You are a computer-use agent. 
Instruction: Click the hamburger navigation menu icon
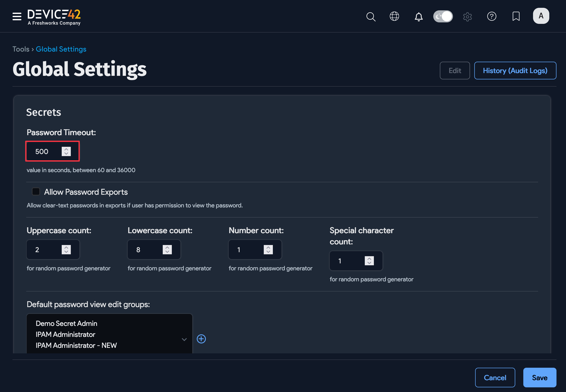coord(16,16)
